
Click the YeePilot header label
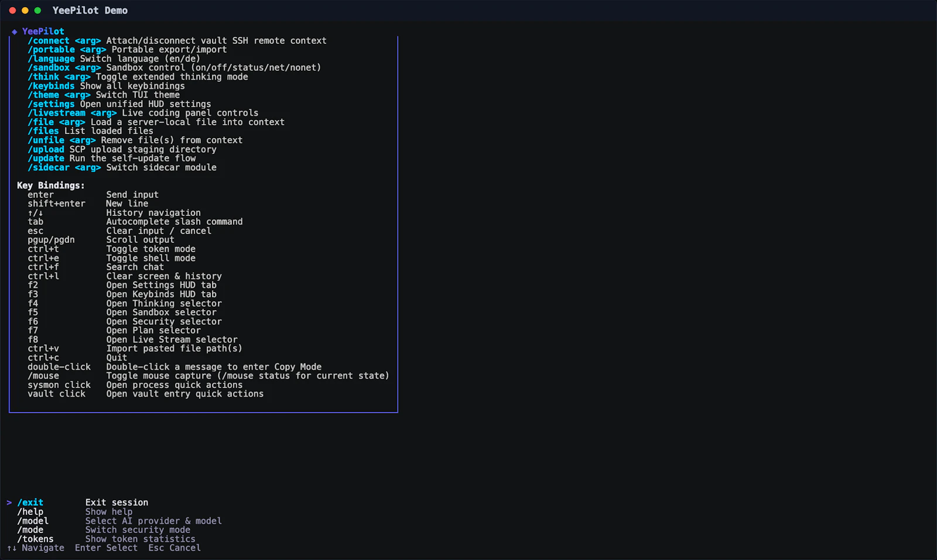[43, 32]
